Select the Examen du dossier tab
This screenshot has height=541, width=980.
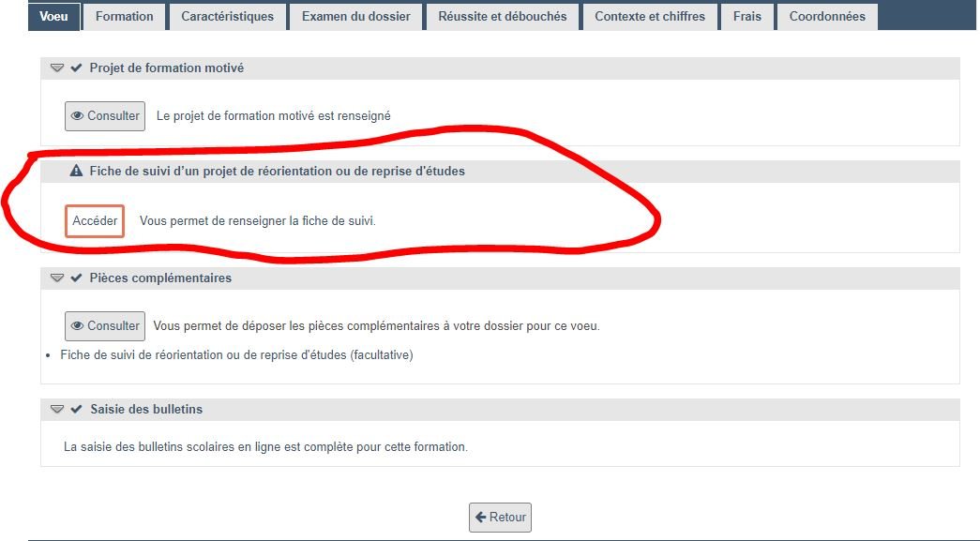tap(356, 16)
